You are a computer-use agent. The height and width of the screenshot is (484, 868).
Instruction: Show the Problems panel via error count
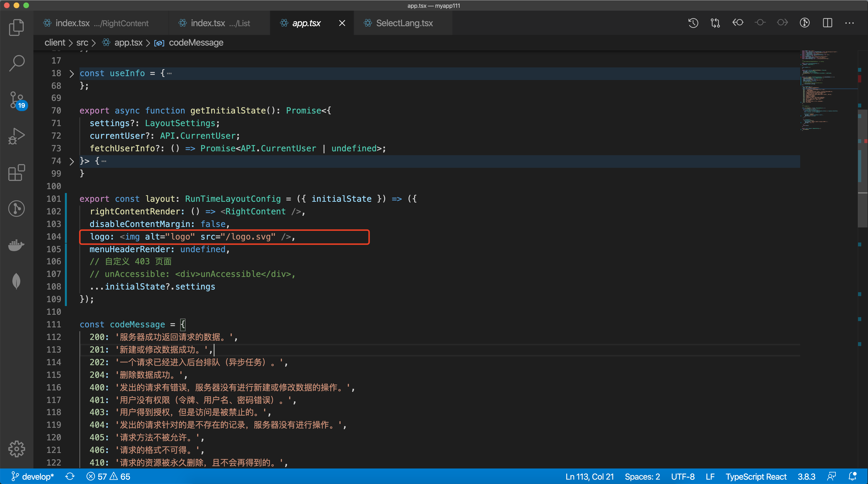[x=108, y=476]
